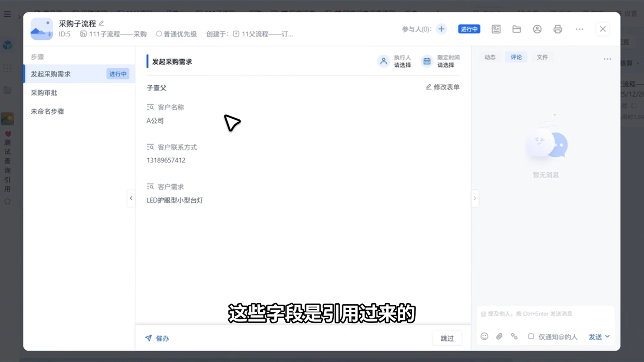
Task: Switch to the 文件 tab
Action: [542, 57]
